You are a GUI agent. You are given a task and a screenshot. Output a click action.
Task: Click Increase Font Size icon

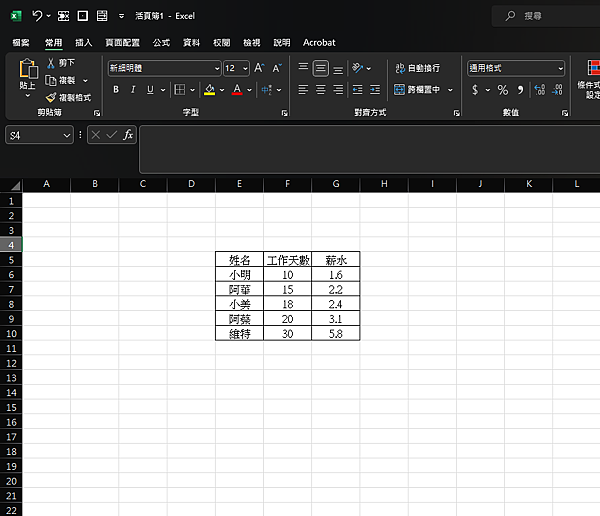click(x=259, y=68)
